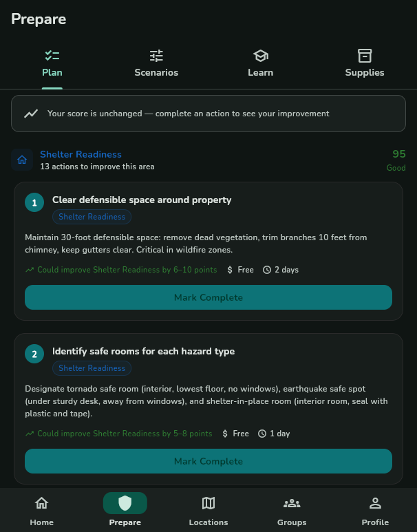The height and width of the screenshot is (532, 417).
Task: Open the Supplies archive box icon
Action: 365,56
